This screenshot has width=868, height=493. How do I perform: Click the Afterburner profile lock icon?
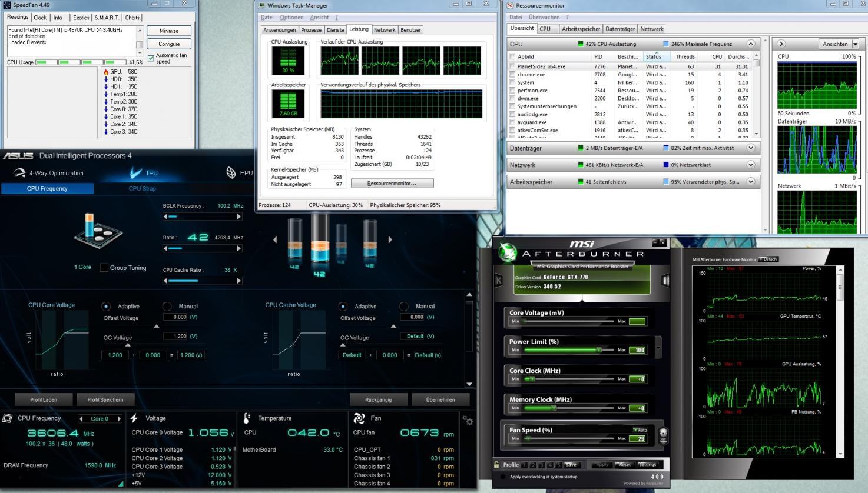point(497,465)
